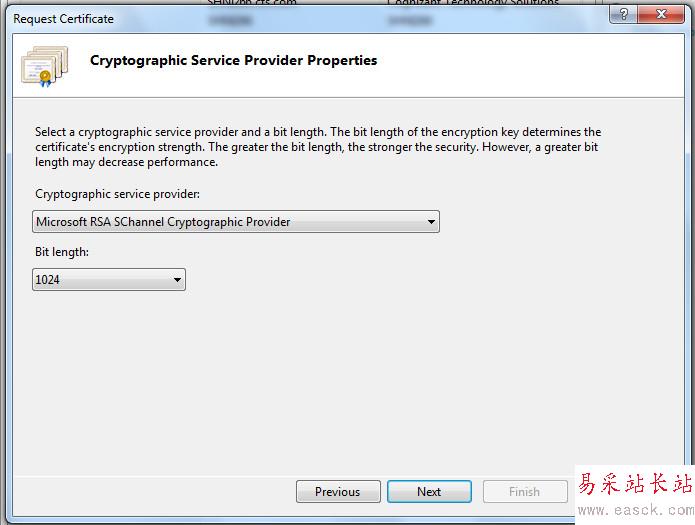This screenshot has width=695, height=525.
Task: Click the arrow on the Bit length dropdown
Action: point(177,280)
